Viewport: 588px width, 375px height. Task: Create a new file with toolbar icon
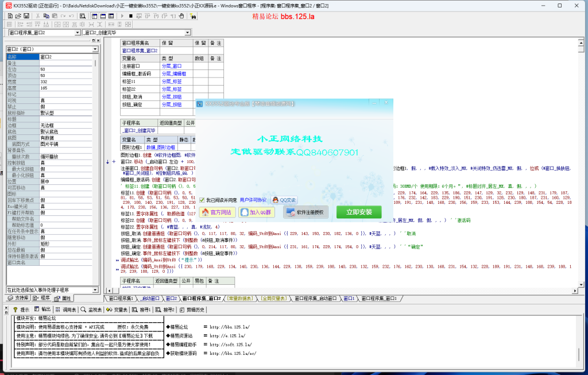10,16
